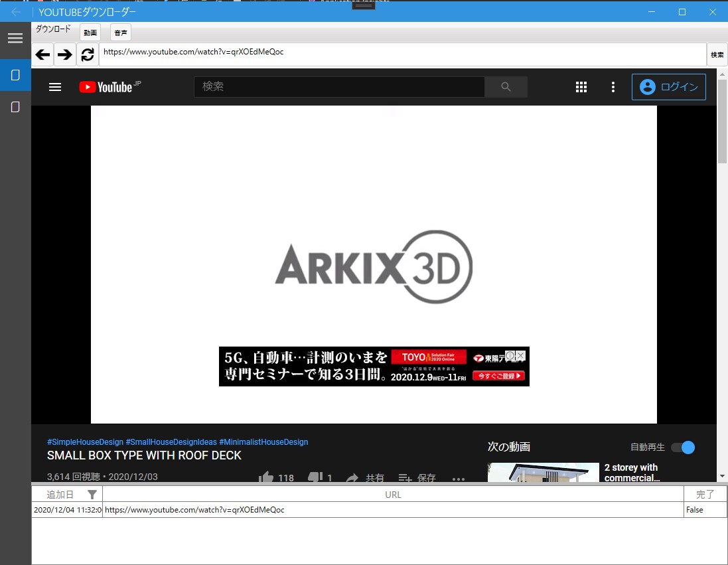Open hashtag #SimpleHouseDesign

point(86,442)
